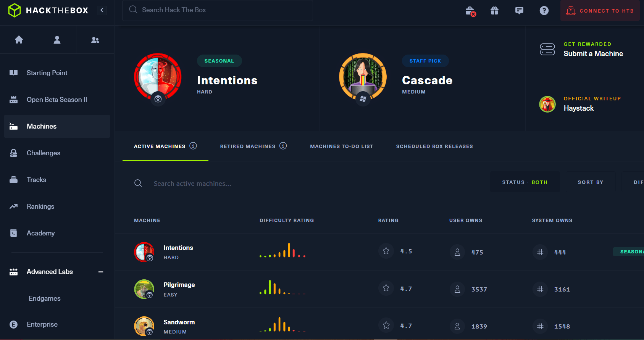
Task: Click the system owns hash icon for Intentions
Action: pos(540,252)
